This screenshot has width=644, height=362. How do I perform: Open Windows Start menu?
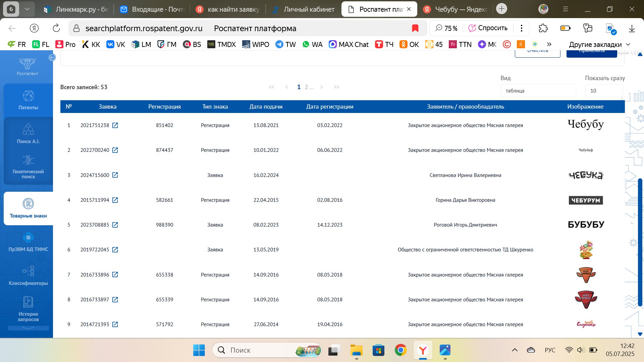pyautogui.click(x=199, y=350)
